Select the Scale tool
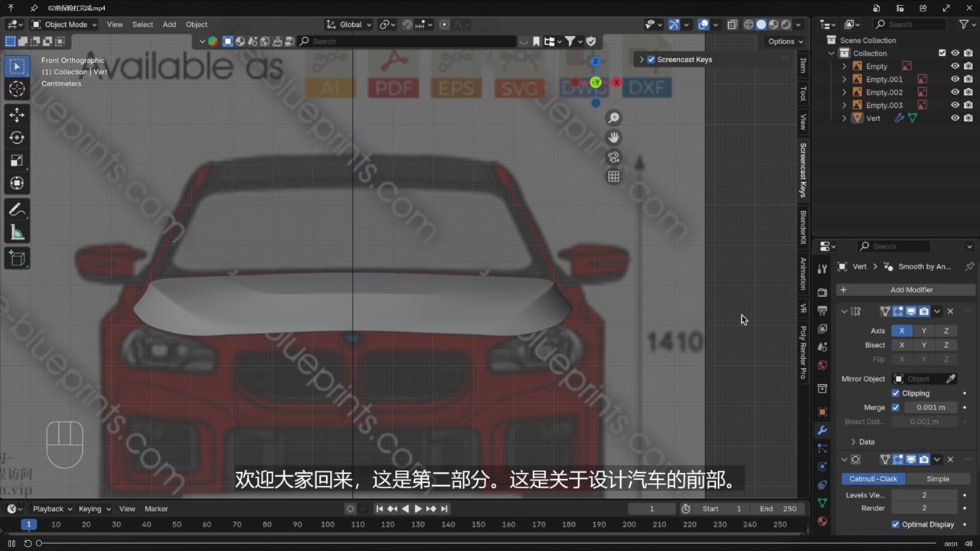Image resolution: width=980 pixels, height=551 pixels. click(17, 161)
